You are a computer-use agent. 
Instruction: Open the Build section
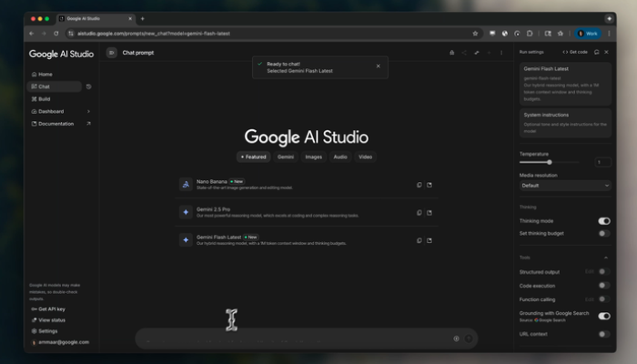tap(41, 99)
